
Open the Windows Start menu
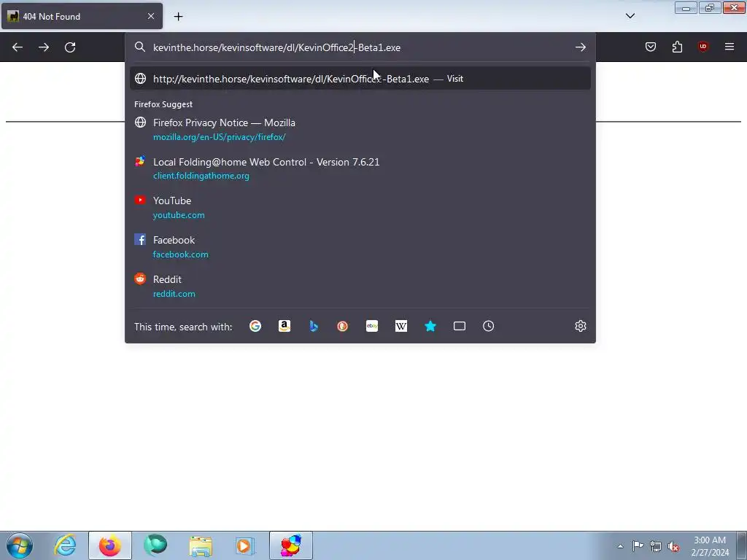click(20, 545)
